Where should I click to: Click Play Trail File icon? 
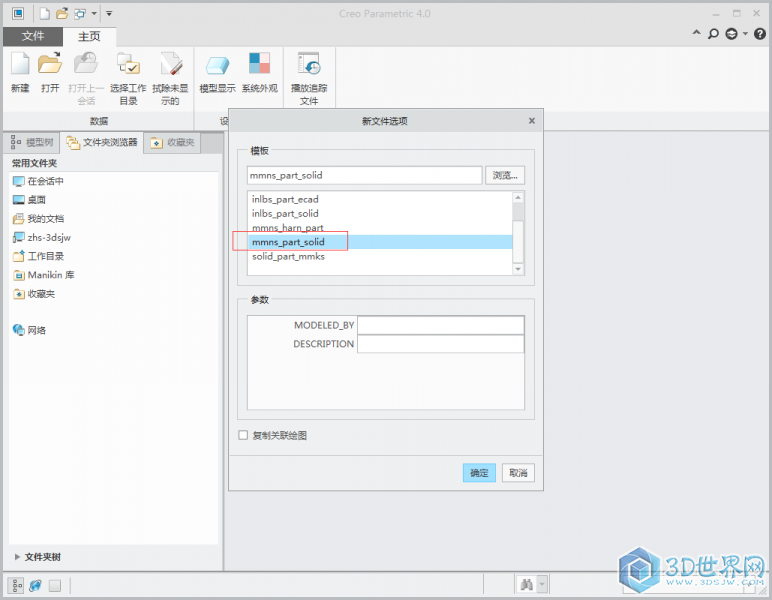309,64
